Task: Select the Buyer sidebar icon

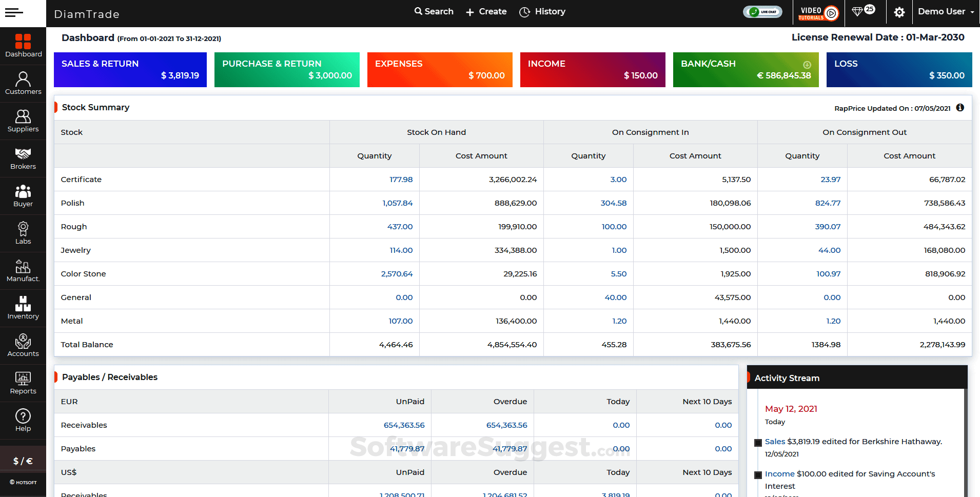Action: [23, 194]
